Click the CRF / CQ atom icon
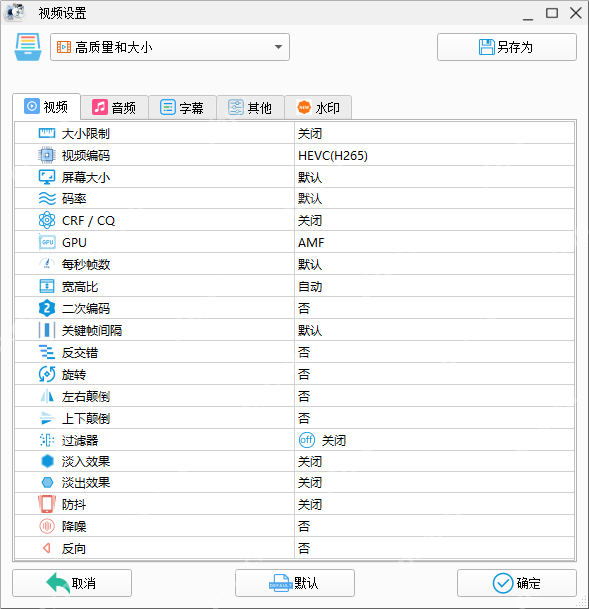This screenshot has height=609, width=589. tap(47, 220)
